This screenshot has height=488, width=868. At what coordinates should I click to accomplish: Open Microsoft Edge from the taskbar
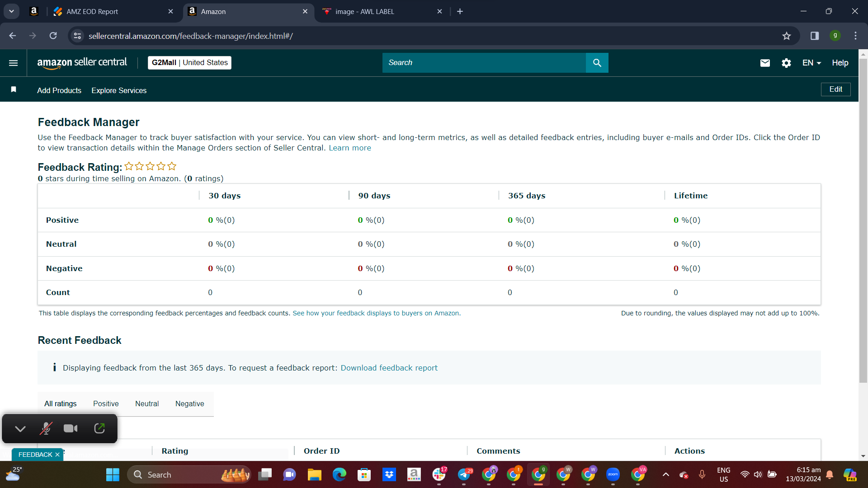click(x=339, y=475)
